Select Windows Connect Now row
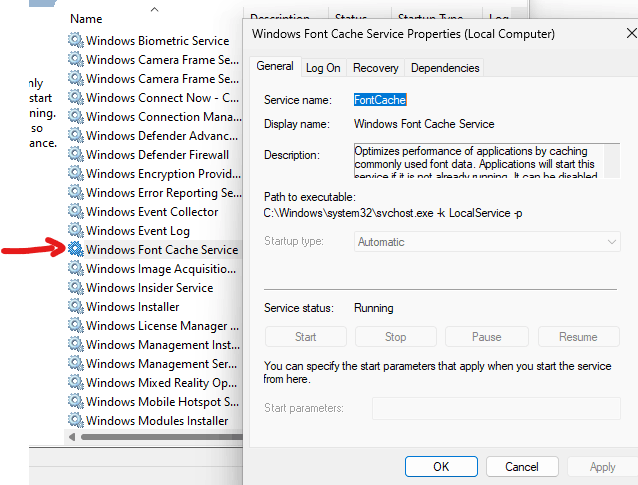This screenshot has width=638, height=485. point(155,97)
